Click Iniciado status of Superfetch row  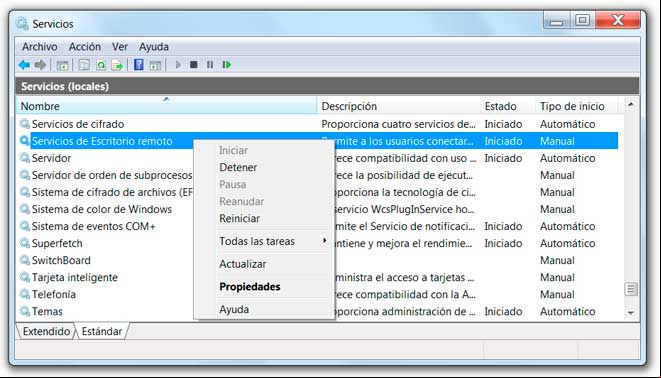click(x=503, y=243)
